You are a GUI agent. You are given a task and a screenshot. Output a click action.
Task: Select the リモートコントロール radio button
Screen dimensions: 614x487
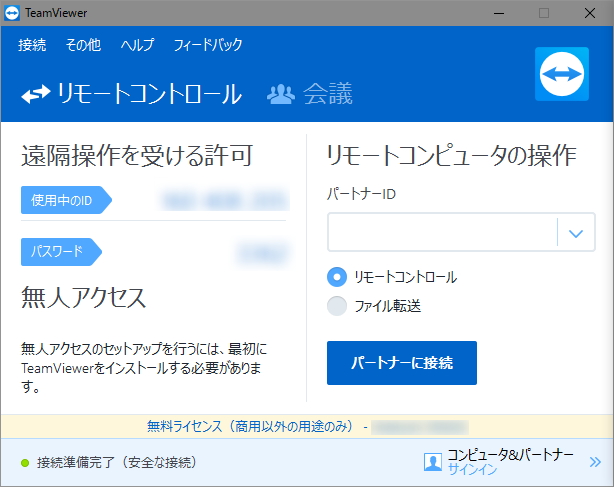coord(337,277)
